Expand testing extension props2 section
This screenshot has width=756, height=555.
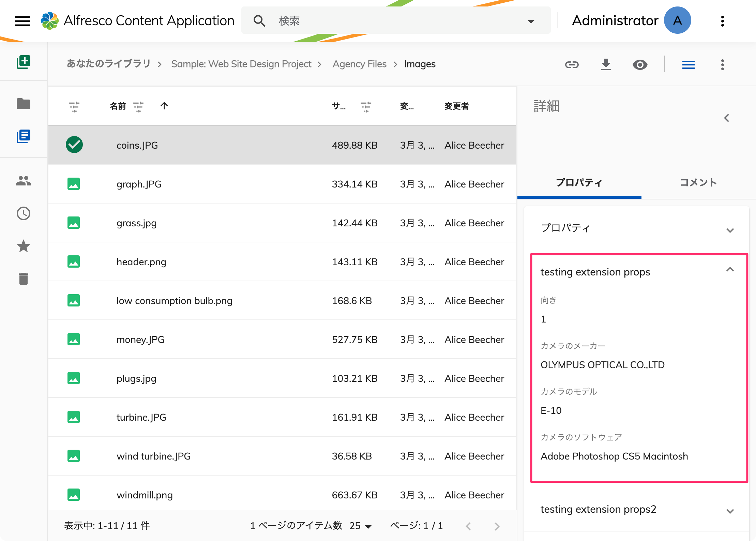pos(730,511)
